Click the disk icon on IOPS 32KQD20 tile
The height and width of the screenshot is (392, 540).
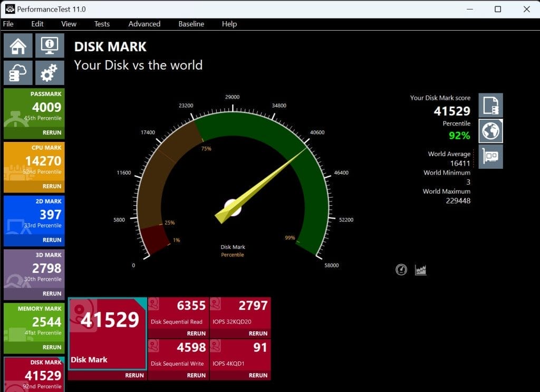[x=216, y=304]
